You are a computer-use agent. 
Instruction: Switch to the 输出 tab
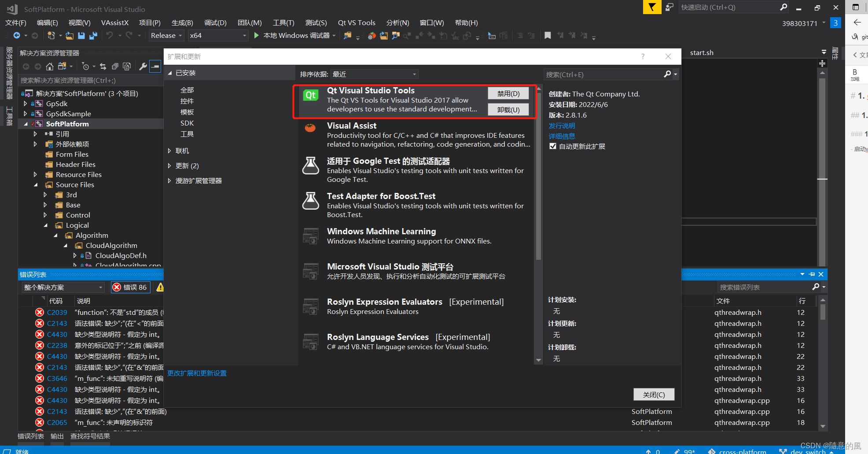[57, 436]
